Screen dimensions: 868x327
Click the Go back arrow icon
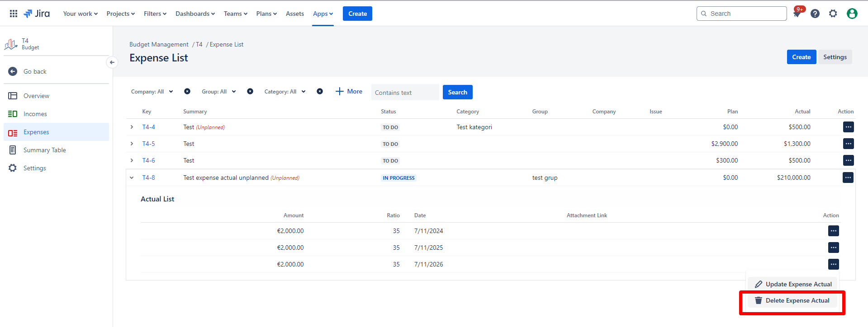13,71
